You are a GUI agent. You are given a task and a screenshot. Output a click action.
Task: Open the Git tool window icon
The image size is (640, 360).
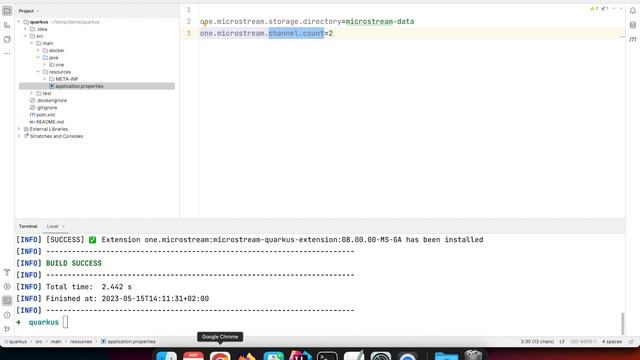point(7,329)
